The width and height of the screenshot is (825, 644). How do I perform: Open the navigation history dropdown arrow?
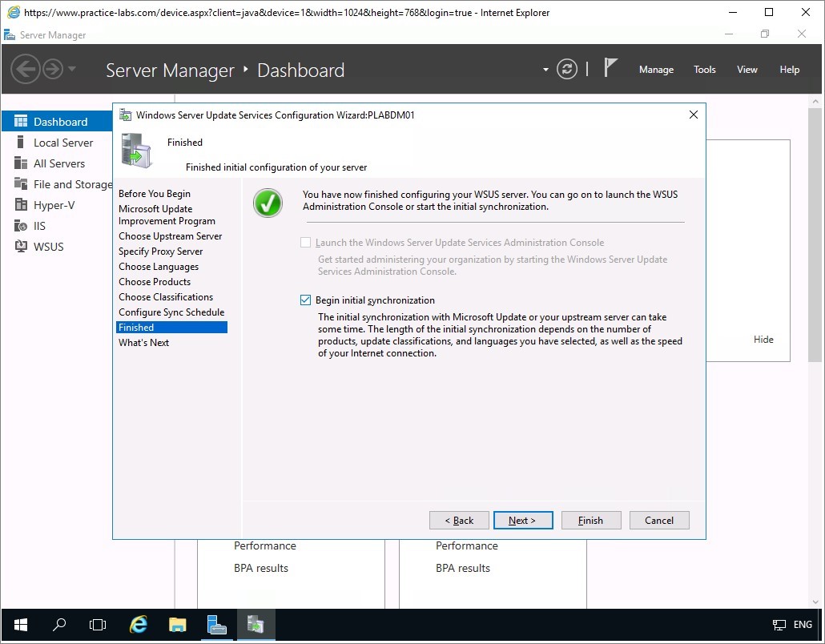(72, 70)
